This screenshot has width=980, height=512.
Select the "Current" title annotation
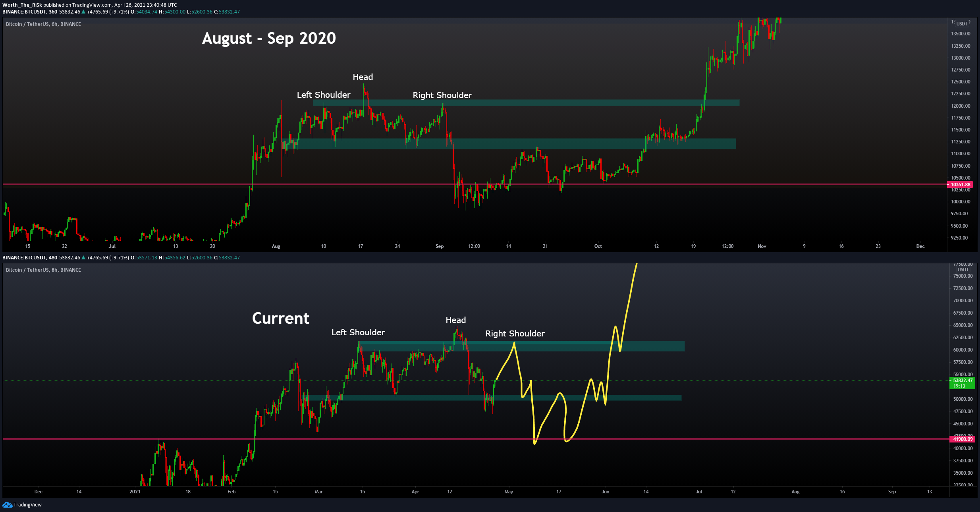pos(281,319)
